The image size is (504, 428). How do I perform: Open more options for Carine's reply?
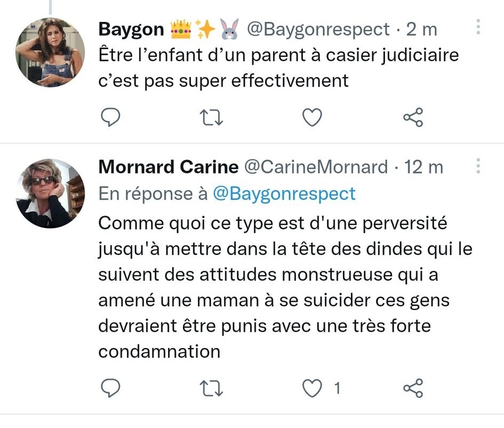click(x=478, y=167)
